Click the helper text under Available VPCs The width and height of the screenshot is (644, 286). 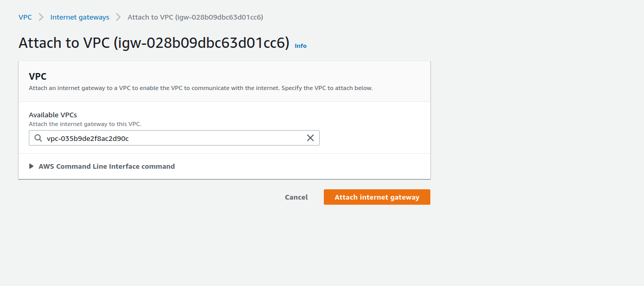coord(85,124)
